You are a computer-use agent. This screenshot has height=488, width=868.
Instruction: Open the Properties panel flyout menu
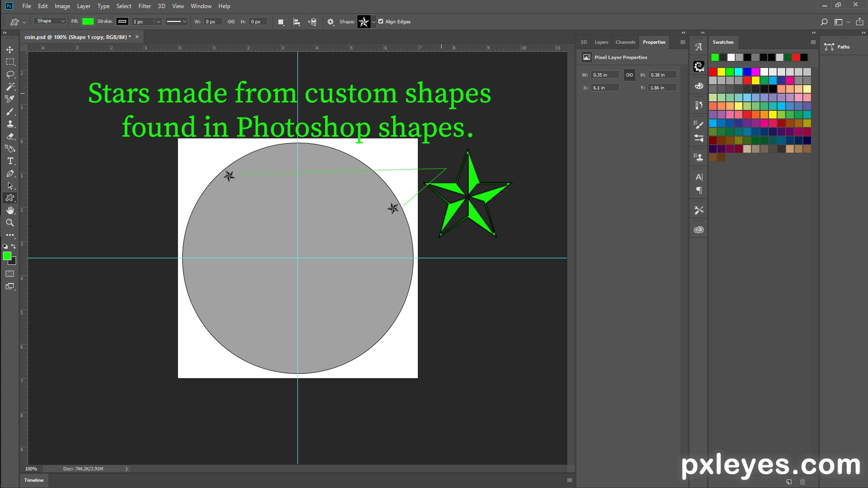coord(683,42)
